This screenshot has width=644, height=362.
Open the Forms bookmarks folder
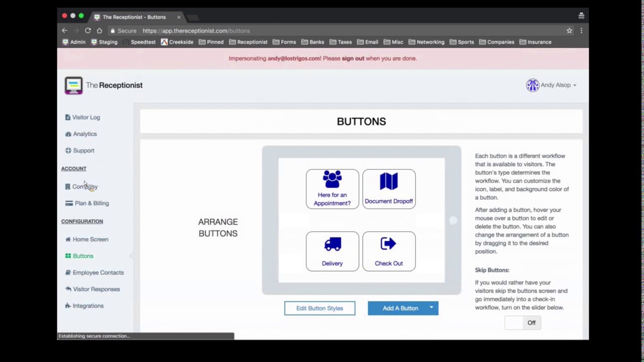click(x=284, y=42)
